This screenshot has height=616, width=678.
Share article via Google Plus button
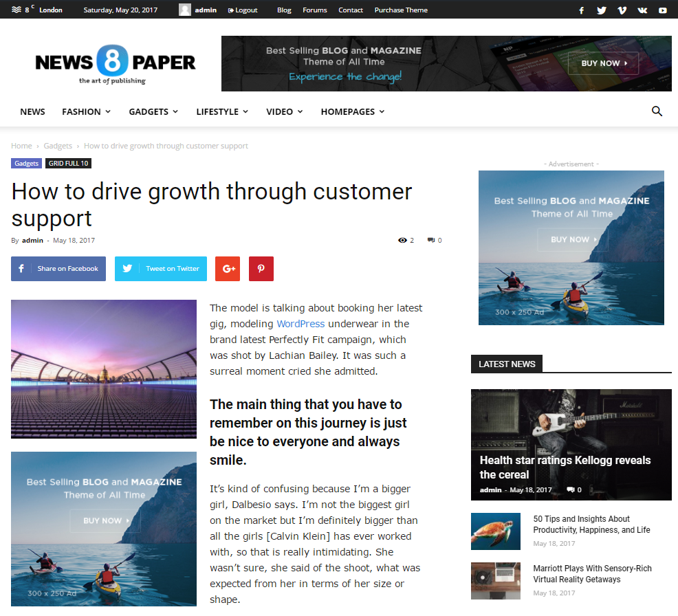click(228, 268)
